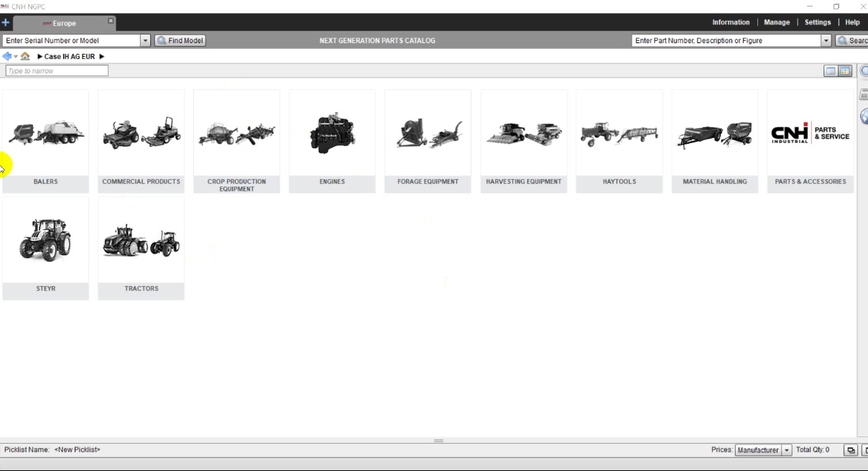Screen dimensions: 868x471
Task: Open the Information menu
Action: click(731, 22)
